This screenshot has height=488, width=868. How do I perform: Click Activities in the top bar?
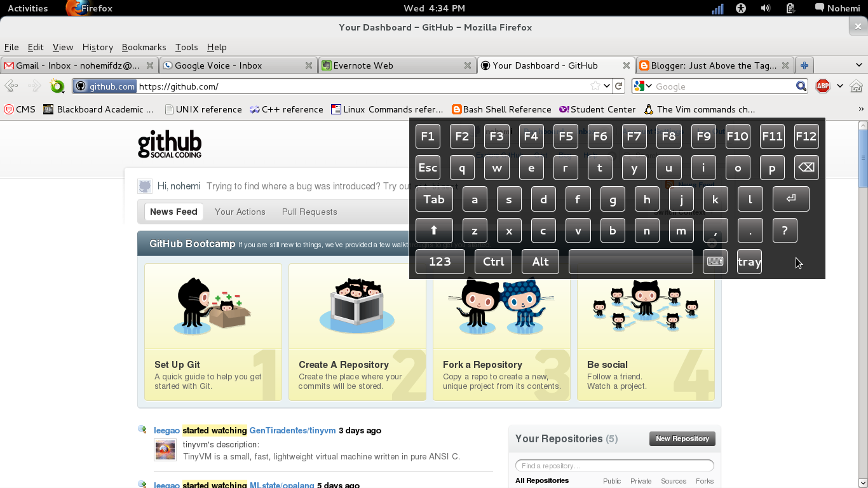coord(27,8)
